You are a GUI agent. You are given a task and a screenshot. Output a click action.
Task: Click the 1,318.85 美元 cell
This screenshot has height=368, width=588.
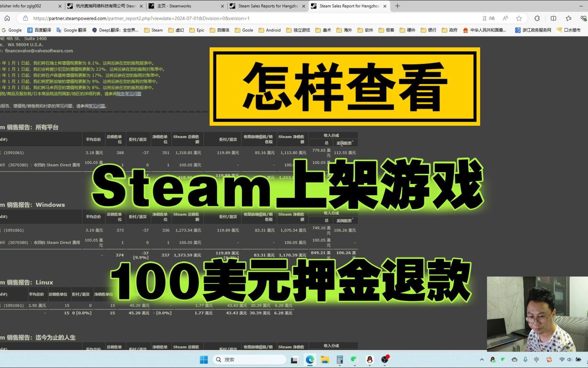(x=188, y=153)
